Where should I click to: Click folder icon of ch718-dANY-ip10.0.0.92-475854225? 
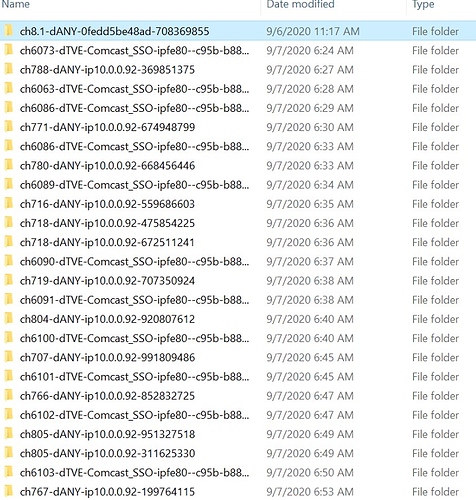pyautogui.click(x=8, y=223)
